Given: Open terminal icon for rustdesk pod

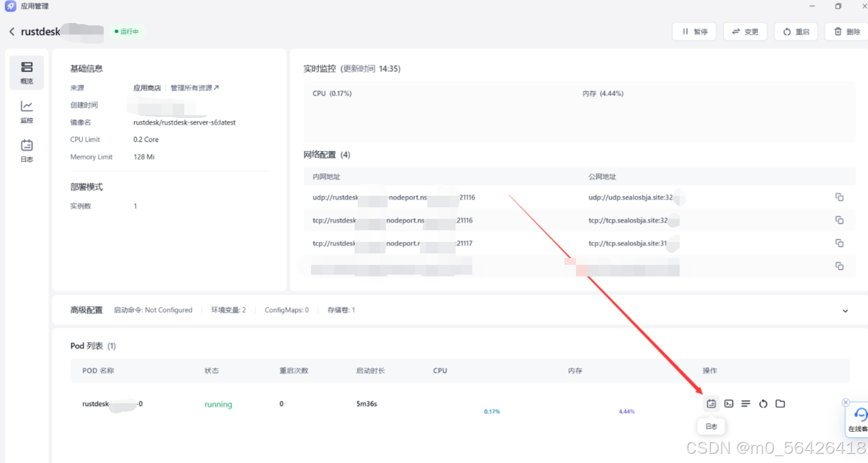Looking at the screenshot, I should point(729,404).
